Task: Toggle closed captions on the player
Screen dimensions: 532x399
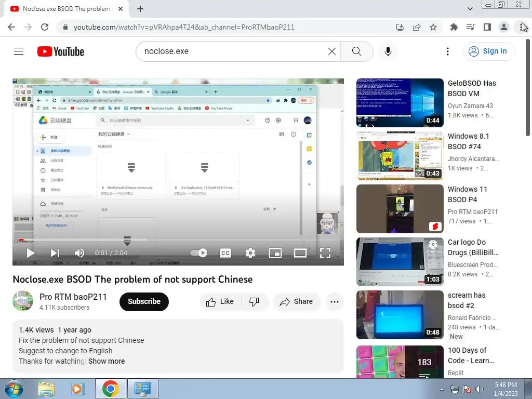Action: tap(225, 253)
